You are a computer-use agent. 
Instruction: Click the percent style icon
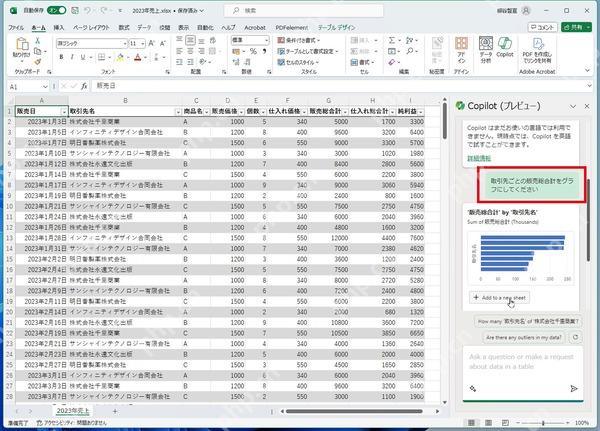pyautogui.click(x=253, y=51)
